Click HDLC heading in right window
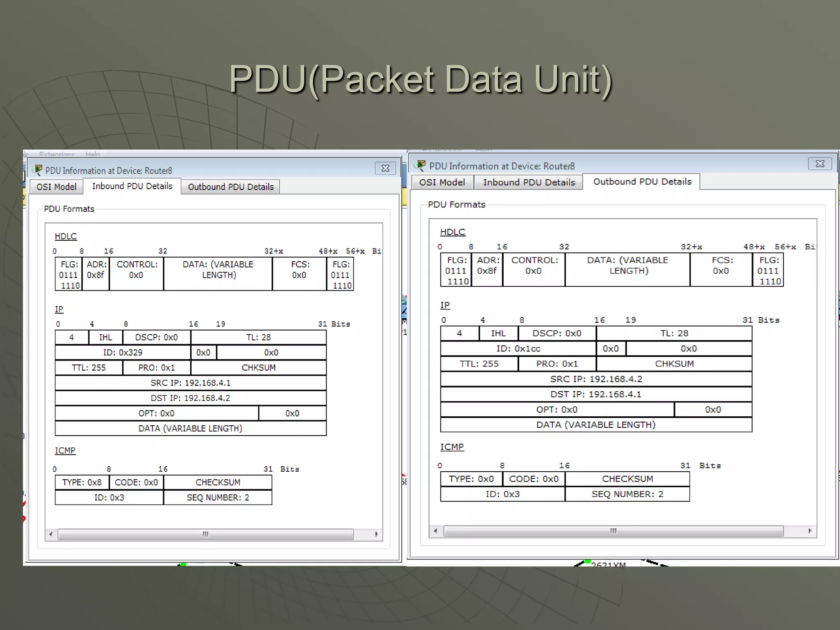Image resolution: width=840 pixels, height=630 pixels. [x=453, y=232]
